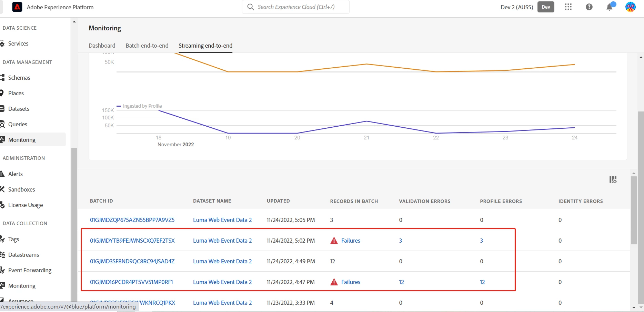The image size is (644, 312).
Task: Click the Queries icon in sidebar
Action: click(x=2, y=124)
